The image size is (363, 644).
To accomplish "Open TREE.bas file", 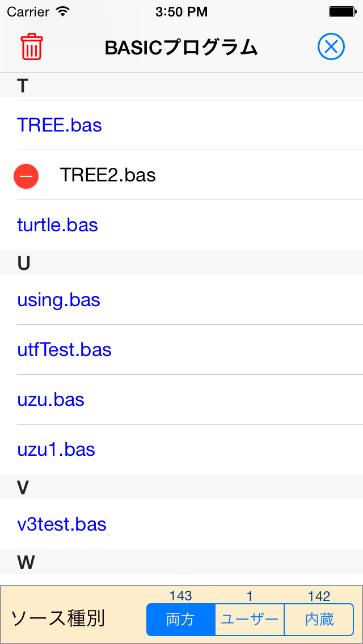I will [x=181, y=125].
